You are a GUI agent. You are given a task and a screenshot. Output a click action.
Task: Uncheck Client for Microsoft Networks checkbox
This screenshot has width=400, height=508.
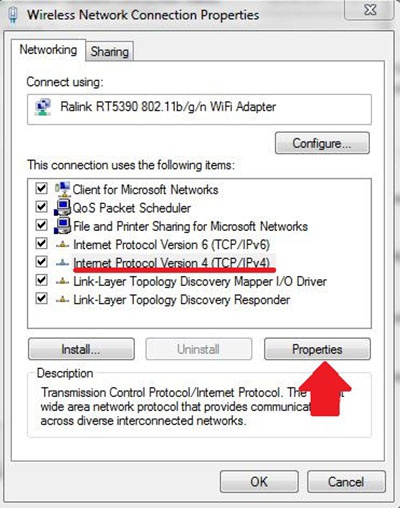41,189
